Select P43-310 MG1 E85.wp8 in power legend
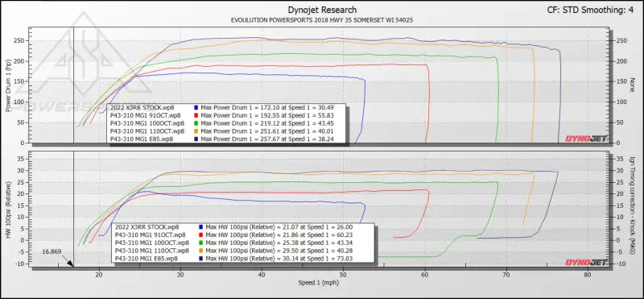Image resolution: width=644 pixels, height=299 pixels. pyautogui.click(x=142, y=139)
